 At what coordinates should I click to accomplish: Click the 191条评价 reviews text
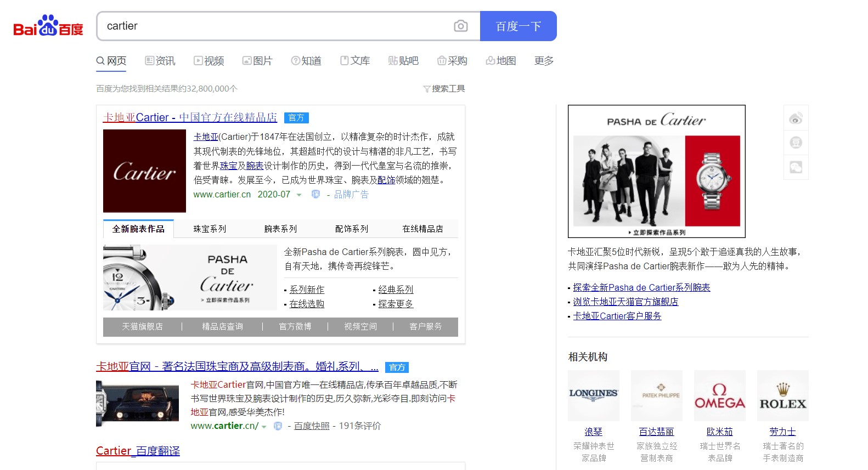click(360, 426)
